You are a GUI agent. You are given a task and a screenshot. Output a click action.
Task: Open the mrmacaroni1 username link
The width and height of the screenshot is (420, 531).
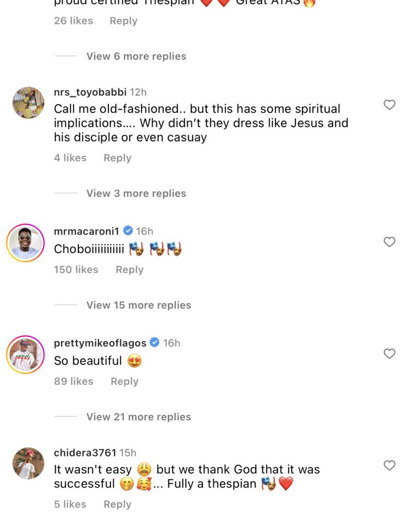click(86, 231)
